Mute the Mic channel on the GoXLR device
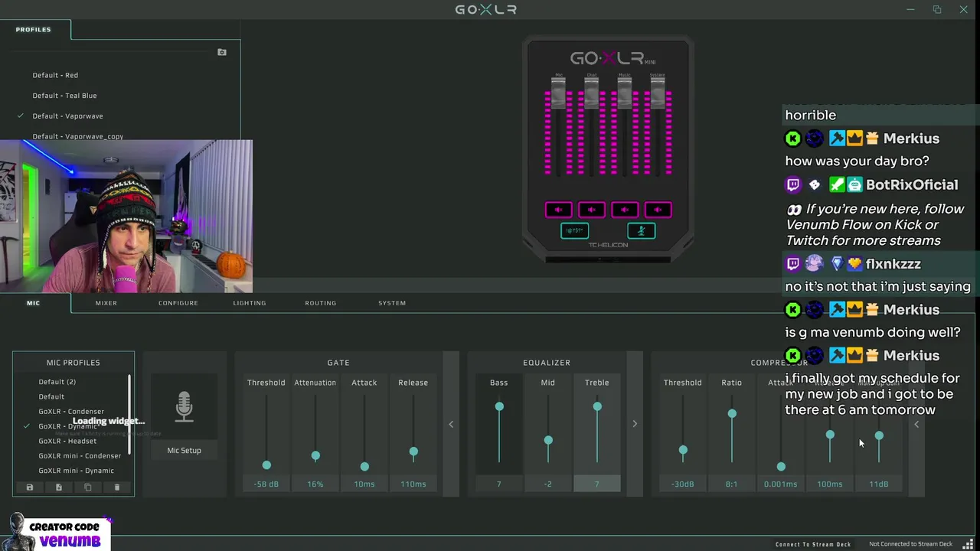980x551 pixels. [558, 210]
